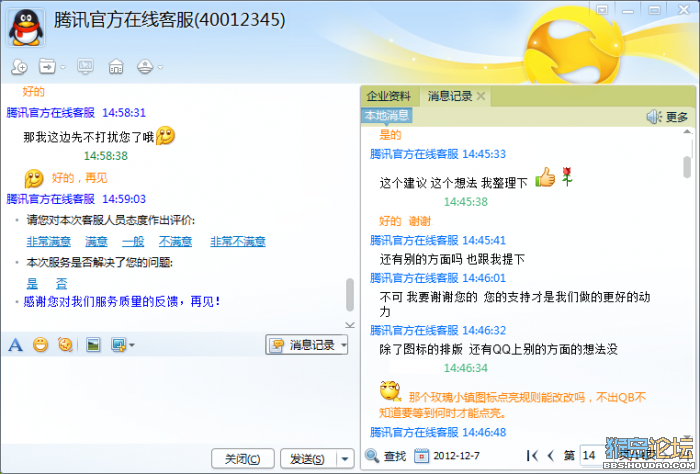Click the mini-mode window icon top right
This screenshot has width=700, height=474.
point(602,10)
